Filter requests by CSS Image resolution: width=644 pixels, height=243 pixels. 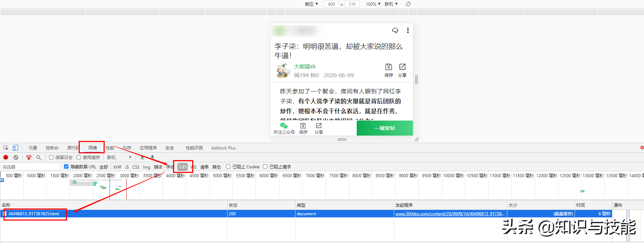[x=136, y=167]
